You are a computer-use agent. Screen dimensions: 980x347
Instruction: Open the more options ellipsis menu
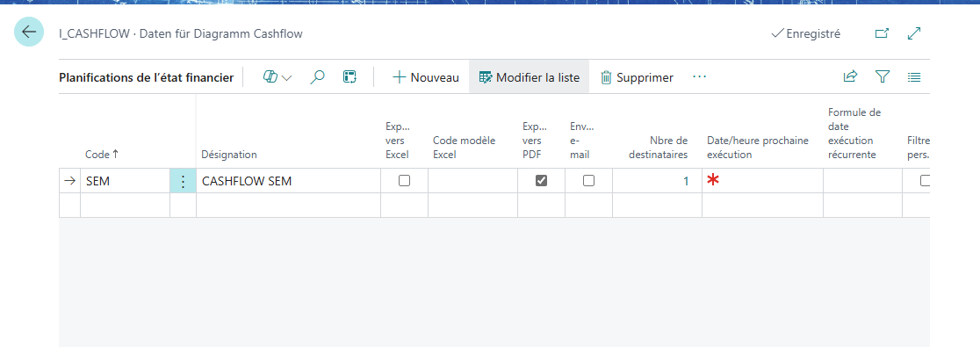tap(699, 77)
